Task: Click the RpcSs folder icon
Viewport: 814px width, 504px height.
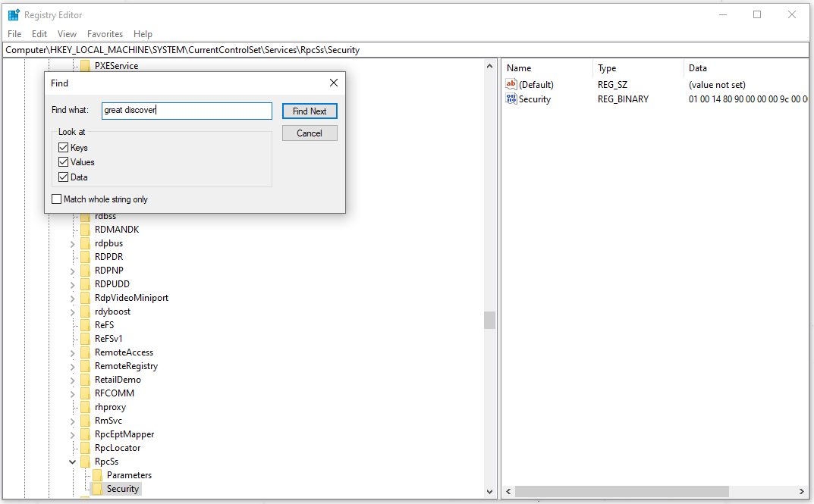Action: pyautogui.click(x=85, y=462)
